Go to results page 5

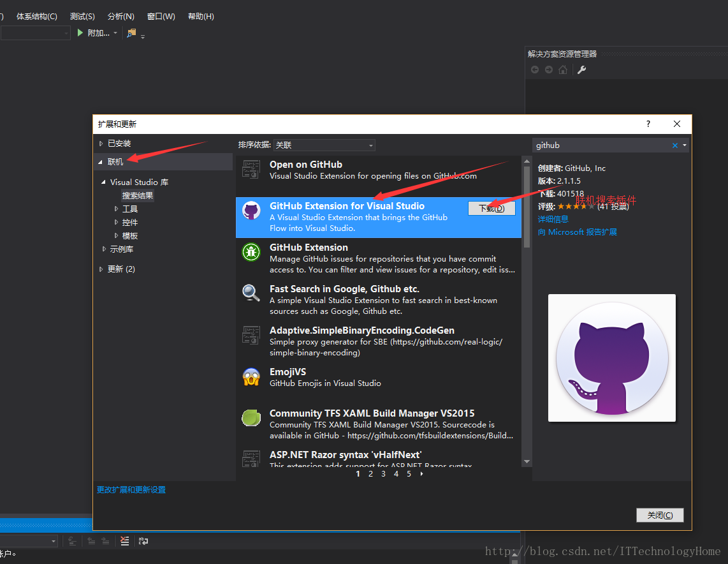coord(409,474)
